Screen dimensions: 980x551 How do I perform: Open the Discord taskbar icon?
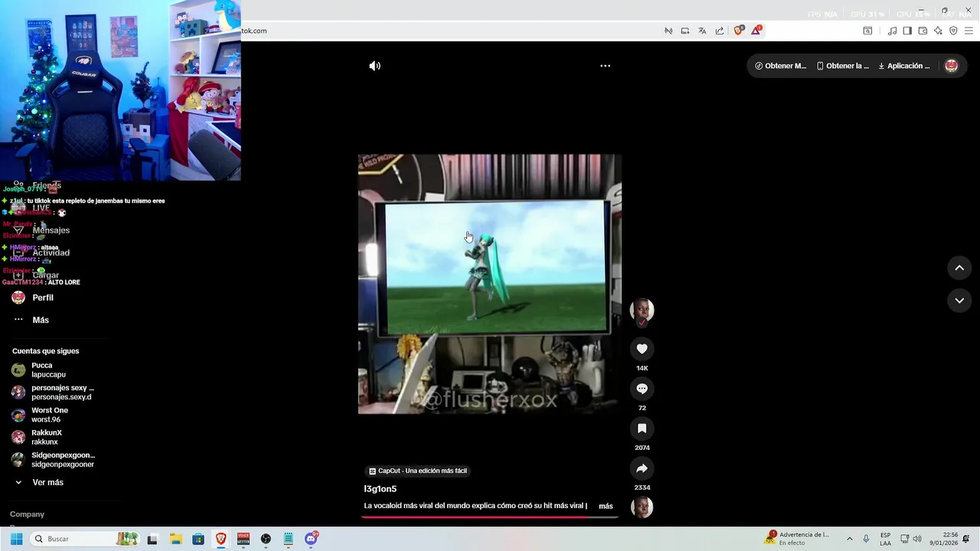311,539
